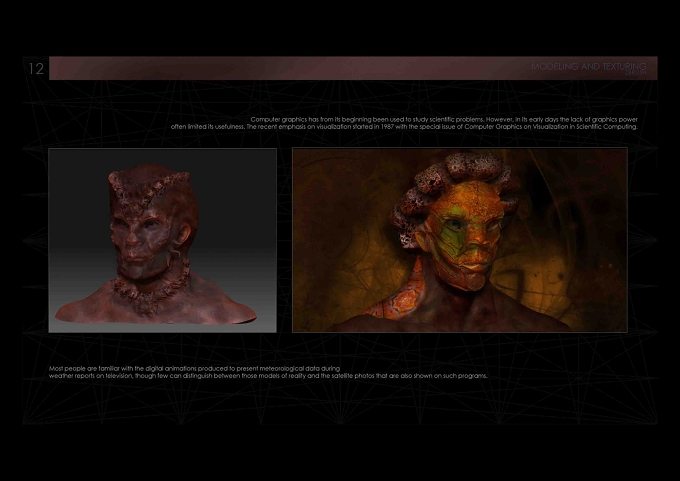Click the maroon header banner bar
The image size is (680, 481).
click(x=353, y=68)
